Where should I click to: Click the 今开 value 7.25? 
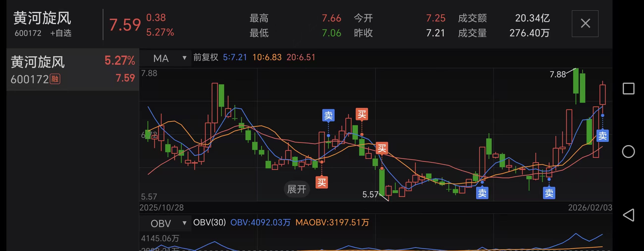tap(435, 18)
